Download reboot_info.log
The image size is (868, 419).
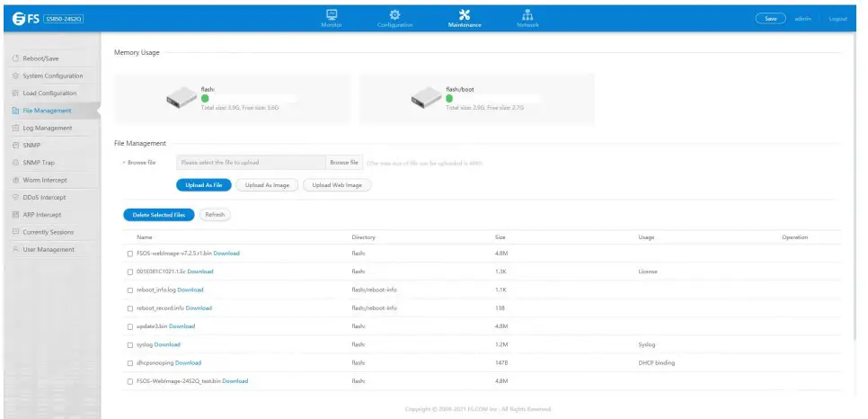[190, 290]
